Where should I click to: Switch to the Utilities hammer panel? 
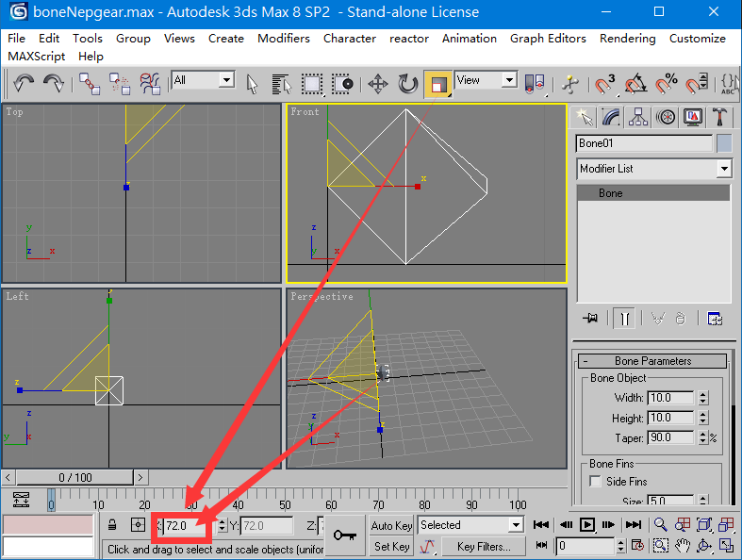pos(720,117)
